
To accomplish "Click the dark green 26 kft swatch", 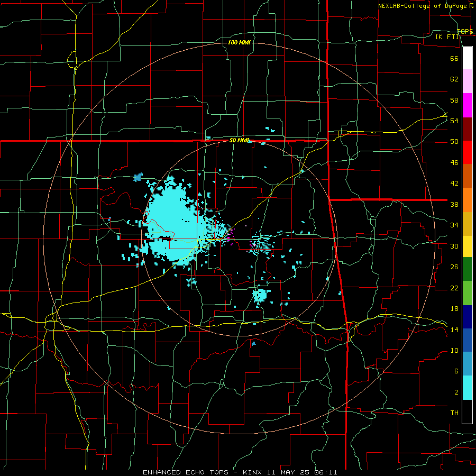I will 467,269.
